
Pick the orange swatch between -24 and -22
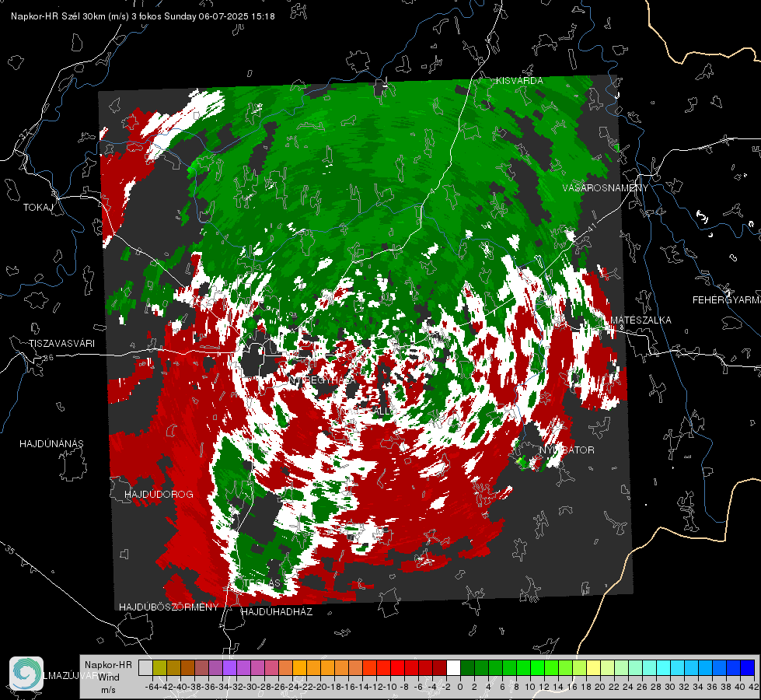coord(299,667)
